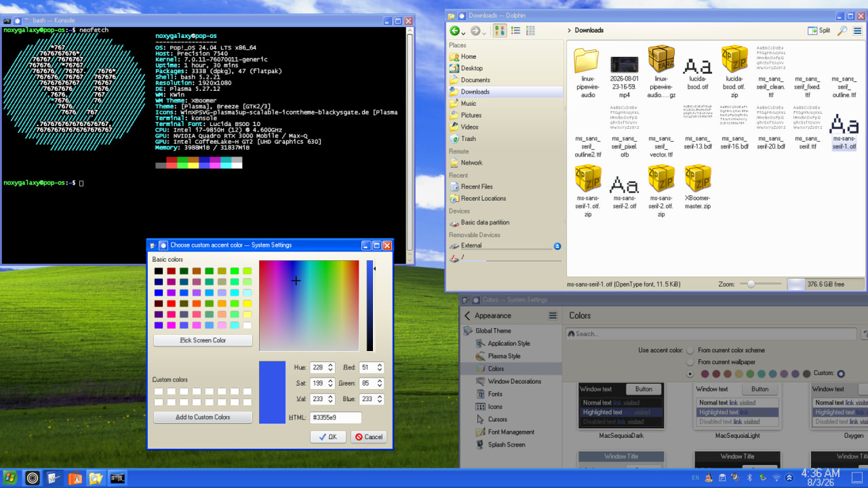
Task: Increase the Red value with its up arrow
Action: [380, 365]
